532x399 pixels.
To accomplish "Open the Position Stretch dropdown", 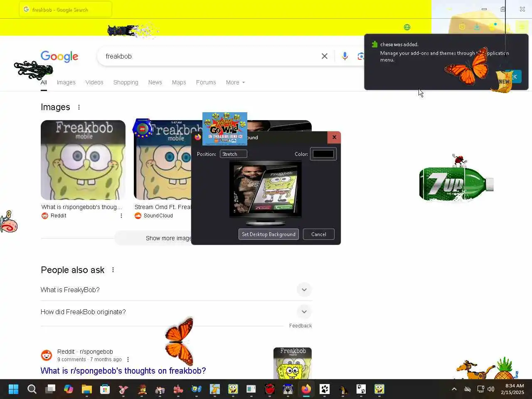I will point(234,154).
